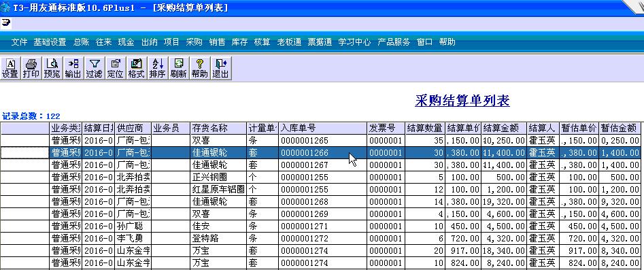
Task: Select receipt number 0000001269 cell
Action: tap(323, 214)
